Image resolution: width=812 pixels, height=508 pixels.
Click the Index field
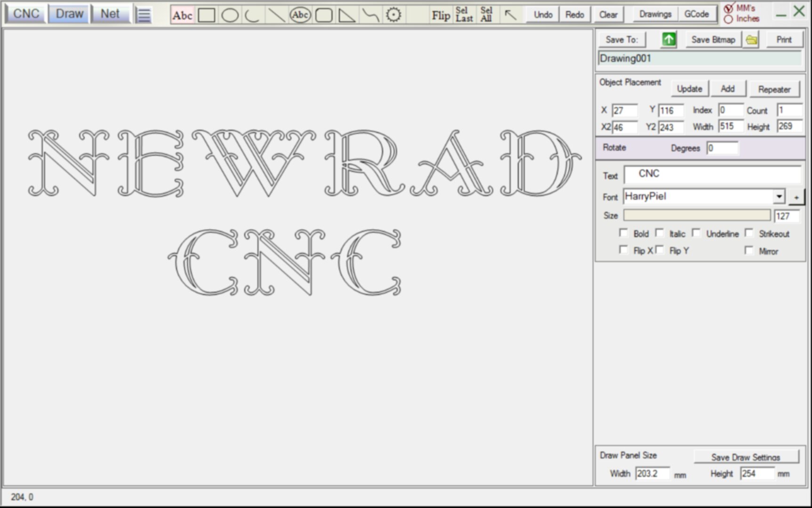pos(731,110)
